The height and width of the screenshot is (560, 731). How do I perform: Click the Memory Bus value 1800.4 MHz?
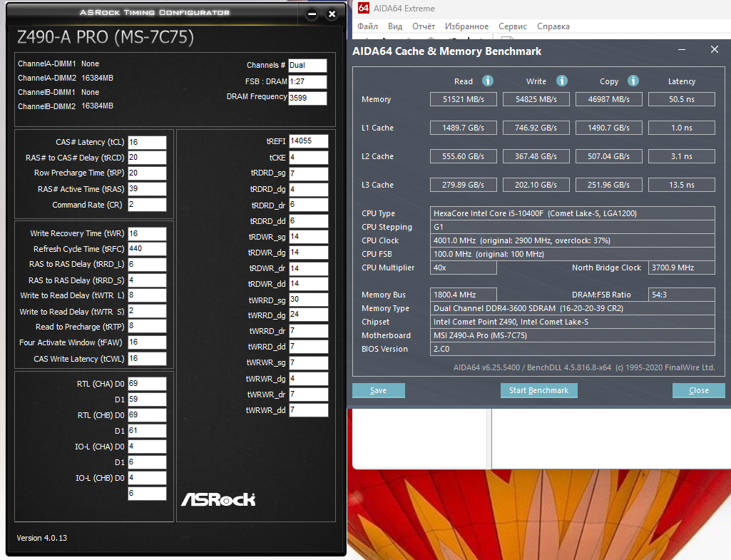click(463, 295)
